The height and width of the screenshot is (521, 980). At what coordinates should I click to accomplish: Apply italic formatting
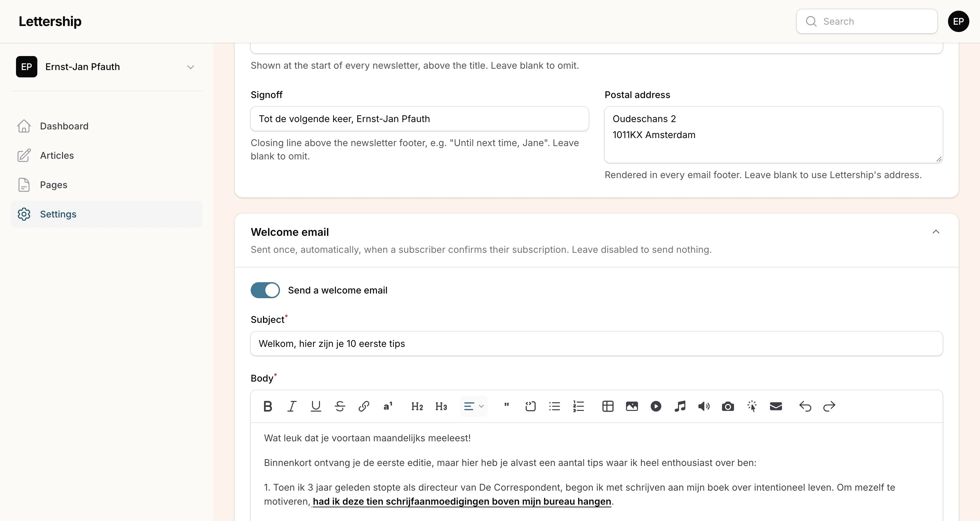292,406
